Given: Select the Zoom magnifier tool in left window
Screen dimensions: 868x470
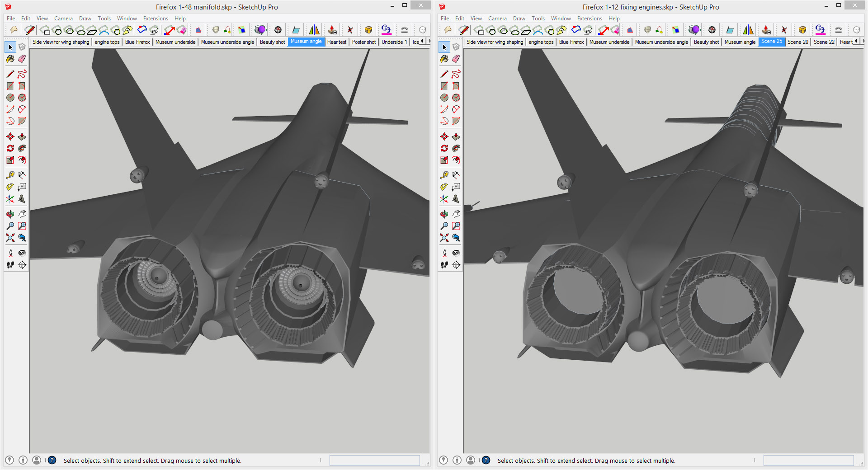Looking at the screenshot, I should tap(10, 226).
